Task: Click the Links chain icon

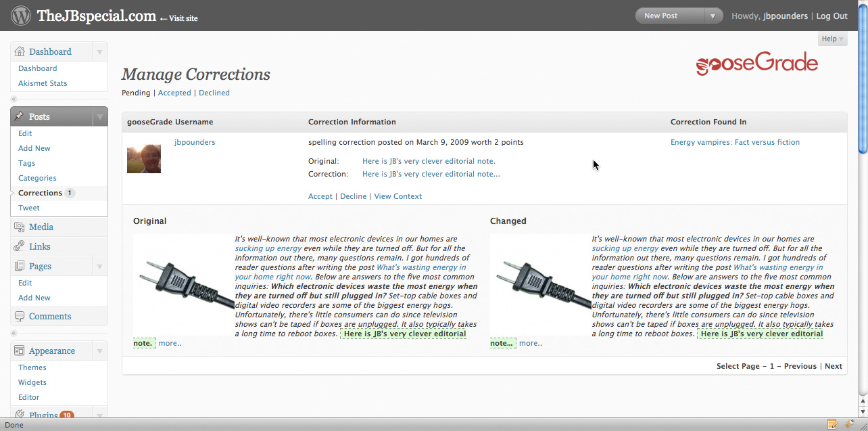Action: [19, 246]
